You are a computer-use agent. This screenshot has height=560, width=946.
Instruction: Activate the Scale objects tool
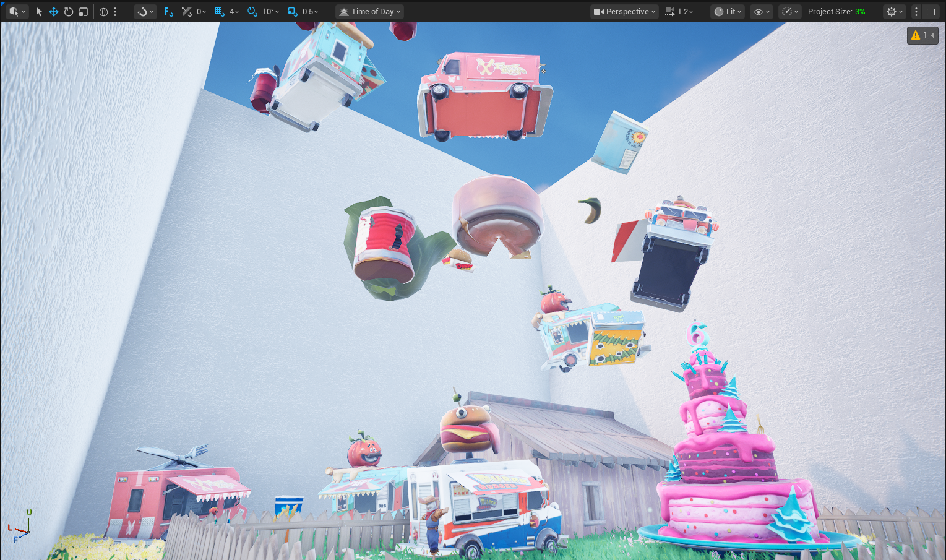pos(84,12)
